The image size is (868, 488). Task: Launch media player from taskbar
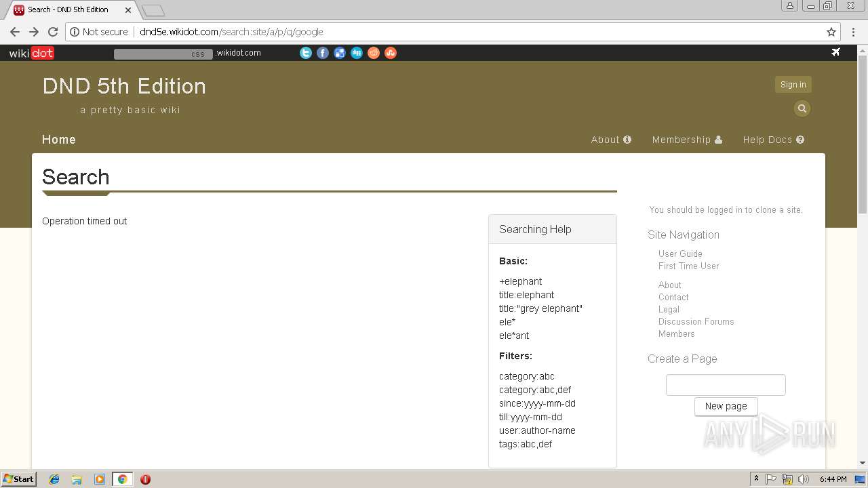(x=100, y=479)
